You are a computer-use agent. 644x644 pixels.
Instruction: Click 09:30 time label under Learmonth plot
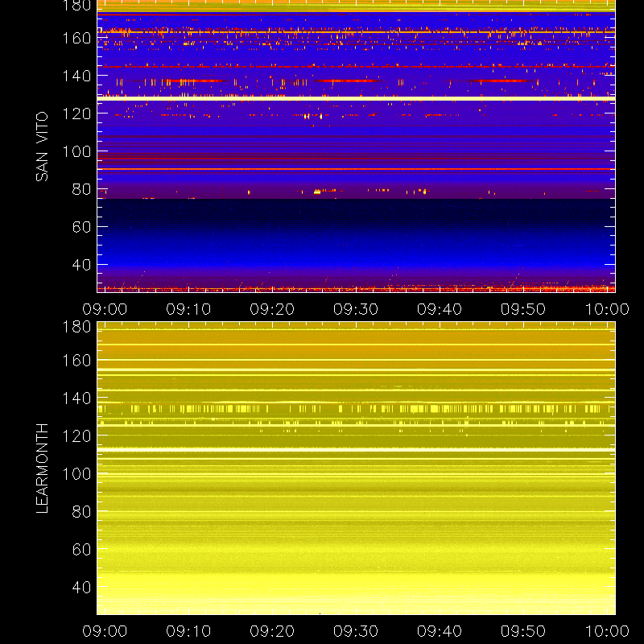pyautogui.click(x=356, y=631)
